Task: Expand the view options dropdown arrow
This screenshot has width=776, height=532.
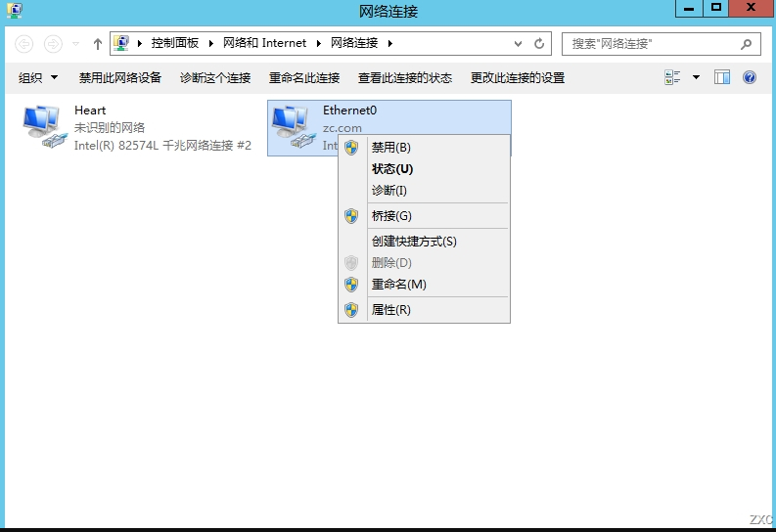Action: point(696,77)
